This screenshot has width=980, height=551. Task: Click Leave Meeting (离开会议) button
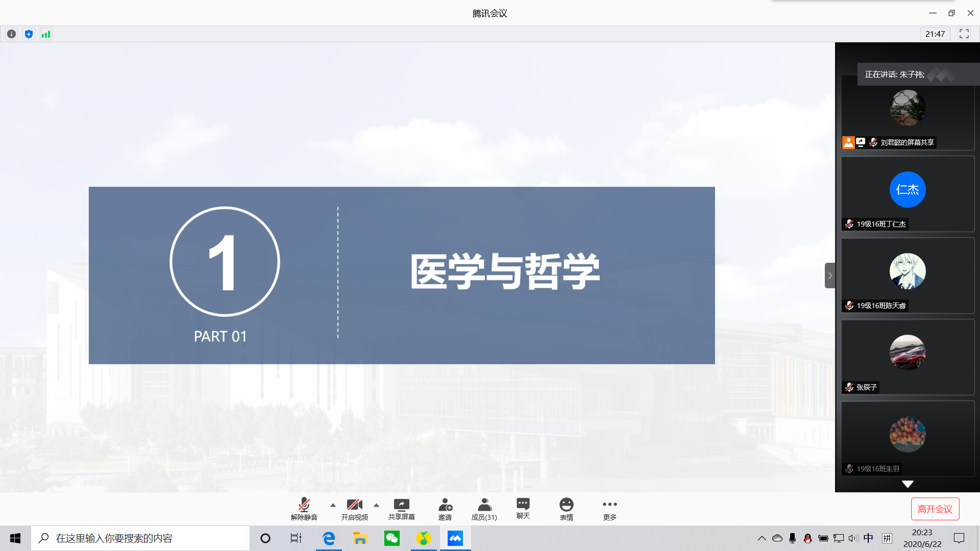pyautogui.click(x=935, y=509)
